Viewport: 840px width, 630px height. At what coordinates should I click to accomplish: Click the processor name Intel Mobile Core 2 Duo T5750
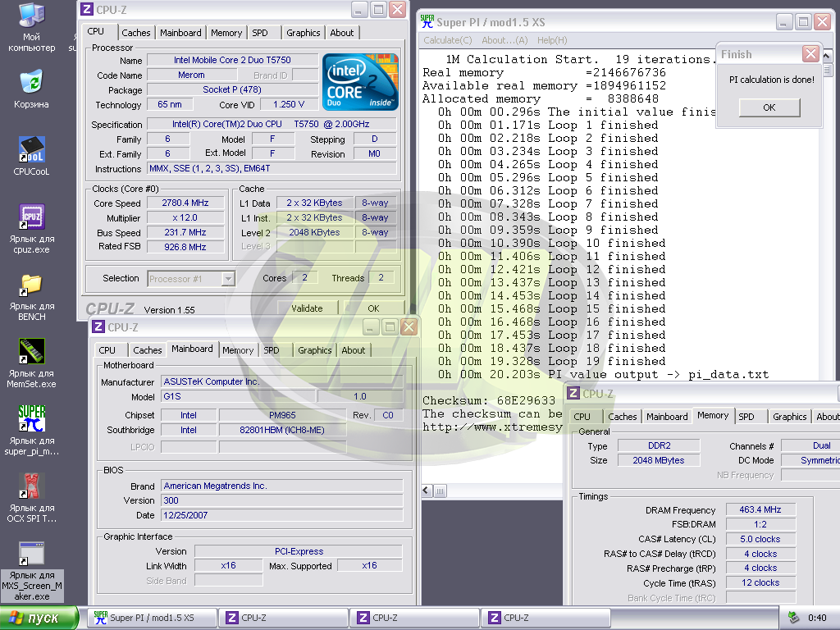coord(232,60)
